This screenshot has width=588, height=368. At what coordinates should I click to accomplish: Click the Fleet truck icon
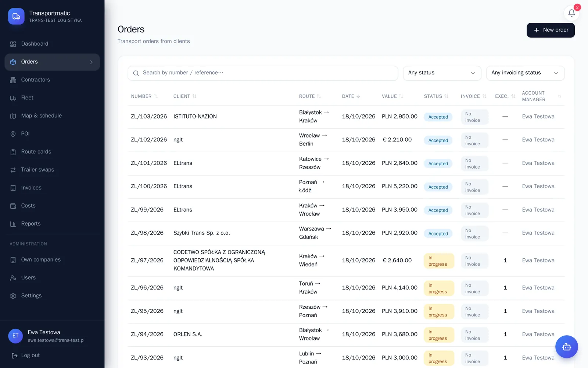(x=13, y=98)
